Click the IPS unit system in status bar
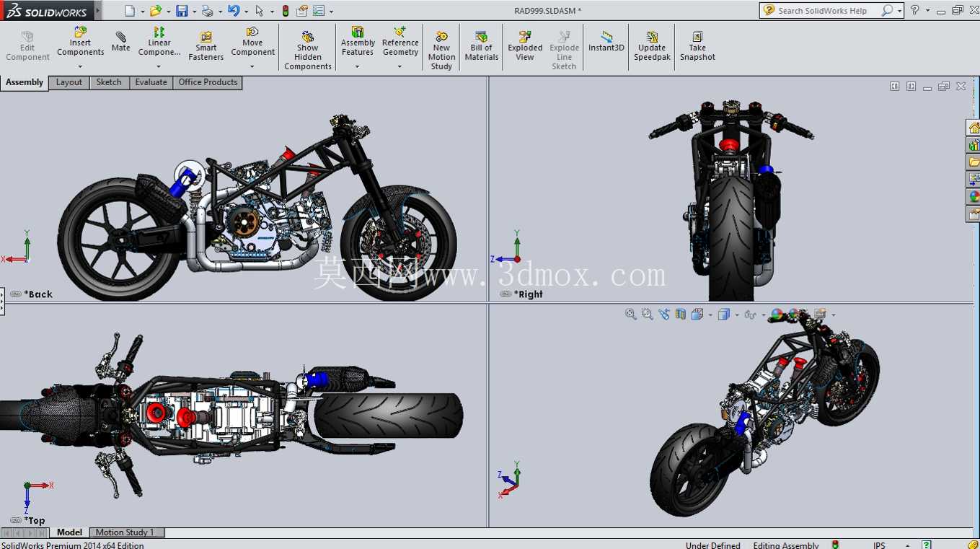The image size is (980, 549). [879, 545]
